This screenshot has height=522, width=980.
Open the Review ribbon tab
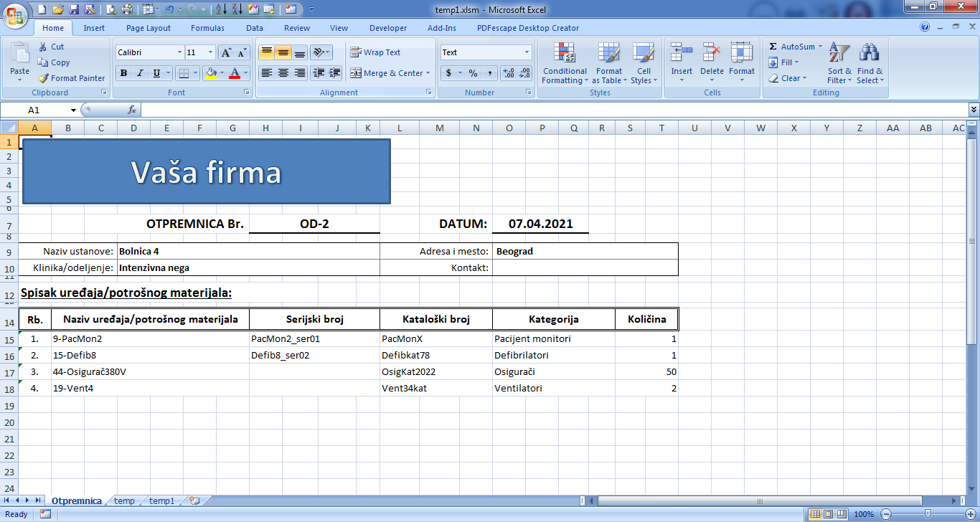pyautogui.click(x=297, y=28)
